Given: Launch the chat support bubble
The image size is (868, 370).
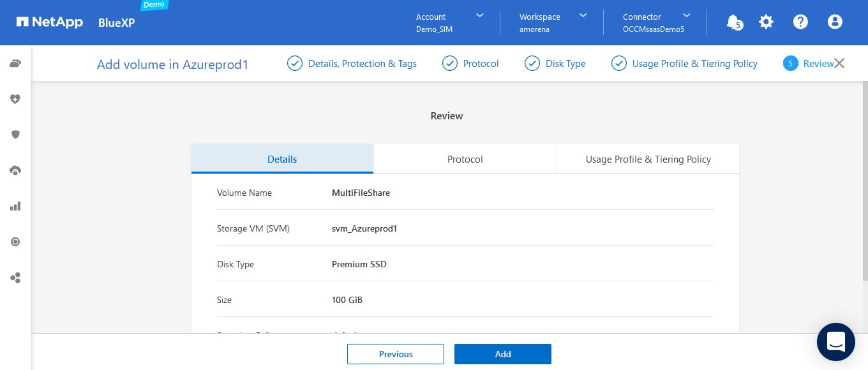Looking at the screenshot, I should pos(835,342).
